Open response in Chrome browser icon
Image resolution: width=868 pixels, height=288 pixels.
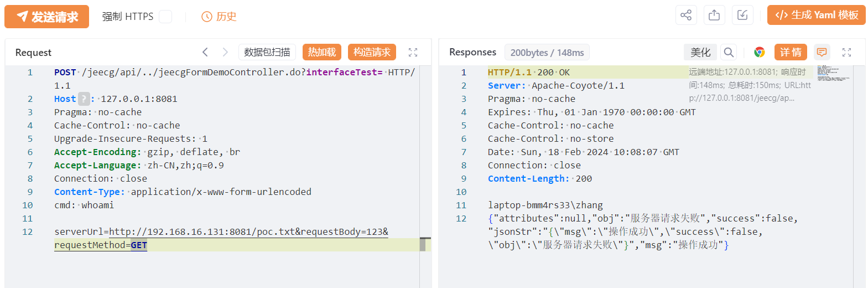[x=760, y=52]
